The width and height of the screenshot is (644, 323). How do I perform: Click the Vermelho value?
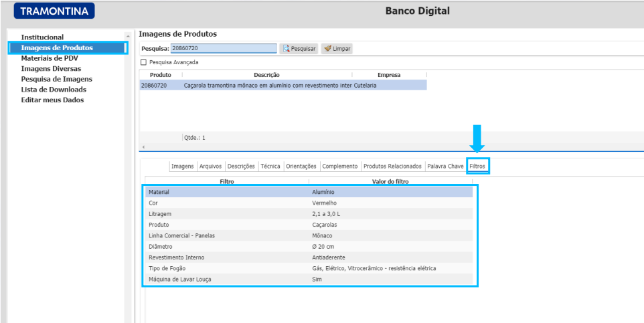pyautogui.click(x=325, y=203)
